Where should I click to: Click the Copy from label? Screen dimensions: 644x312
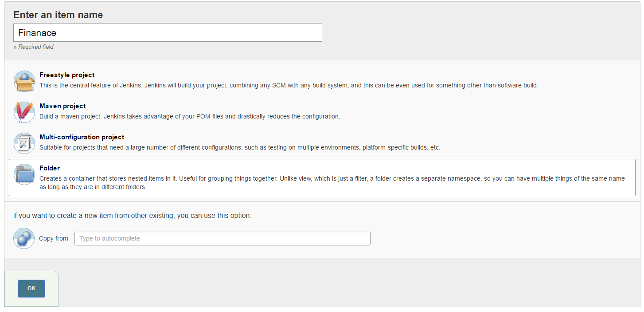click(54, 238)
